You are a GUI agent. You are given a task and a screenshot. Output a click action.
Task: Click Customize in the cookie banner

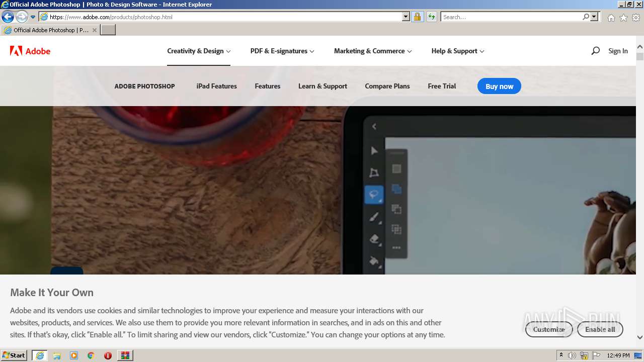tap(549, 329)
